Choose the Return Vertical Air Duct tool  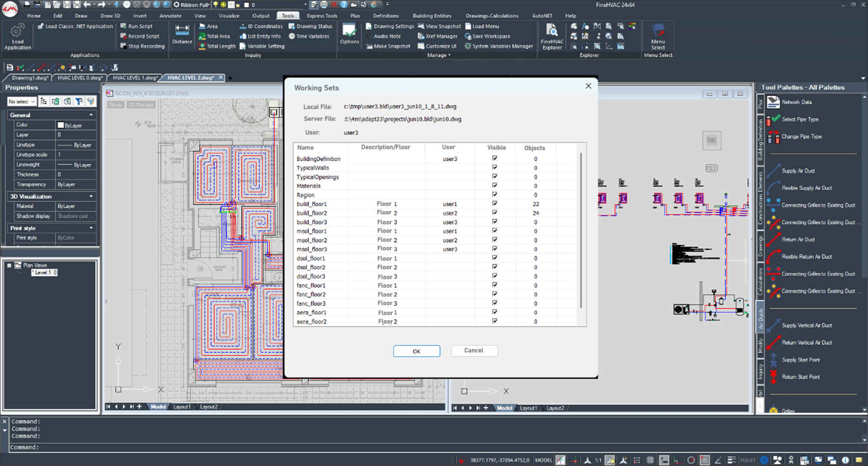807,343
